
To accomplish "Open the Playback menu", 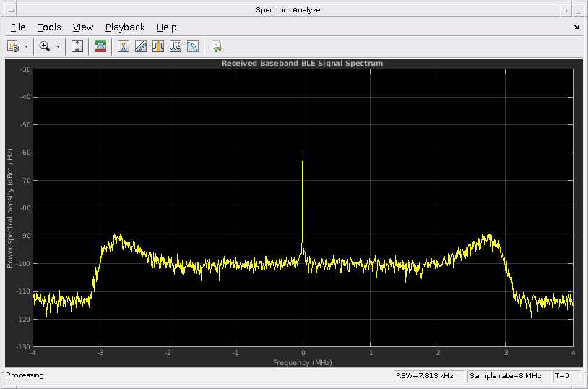I will [x=125, y=27].
